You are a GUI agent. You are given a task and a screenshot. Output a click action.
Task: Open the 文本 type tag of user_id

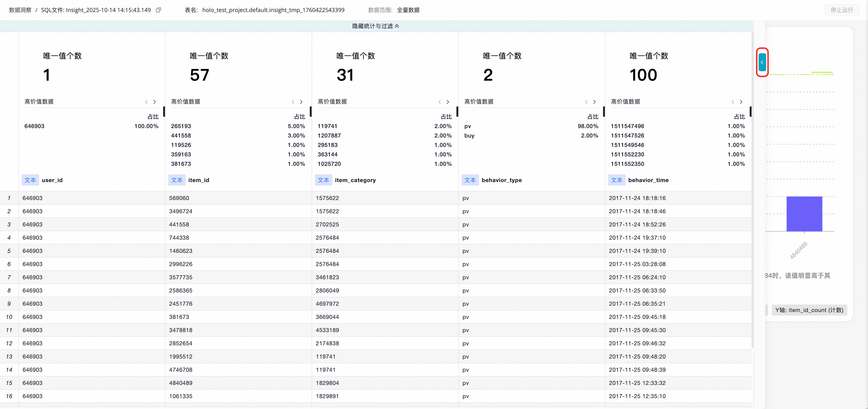pos(30,180)
